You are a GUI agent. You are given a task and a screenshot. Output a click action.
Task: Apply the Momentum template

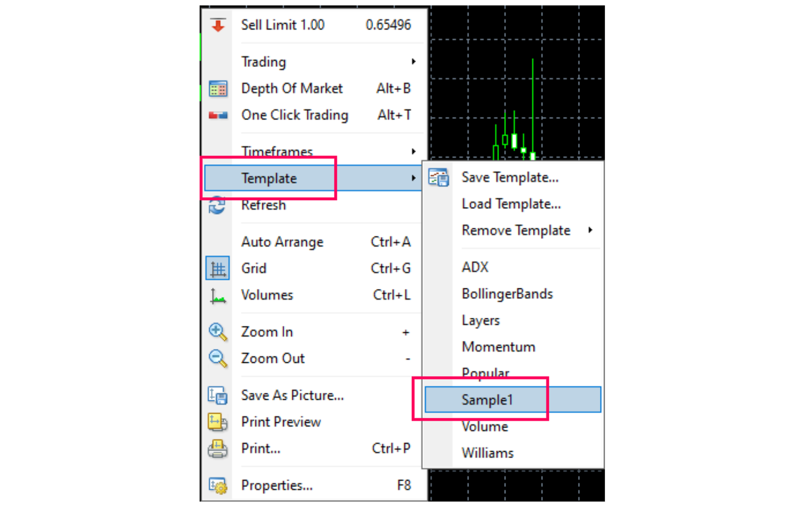[498, 347]
